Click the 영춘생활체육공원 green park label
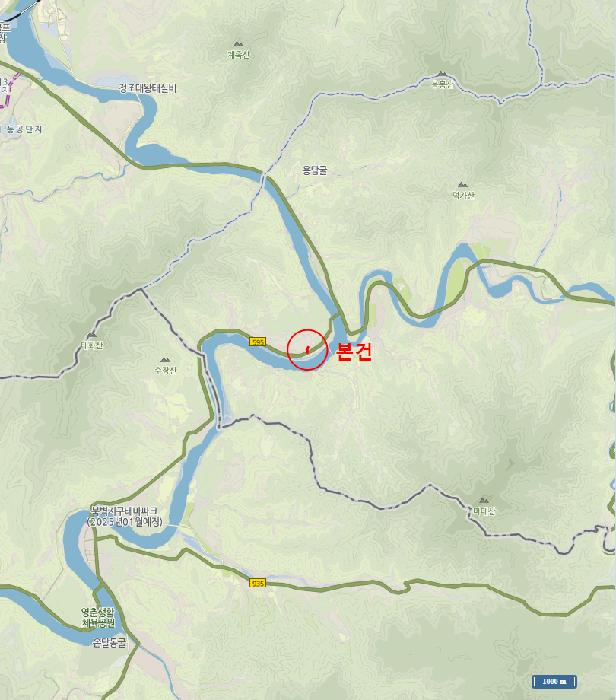The image size is (616, 700). coord(98,618)
